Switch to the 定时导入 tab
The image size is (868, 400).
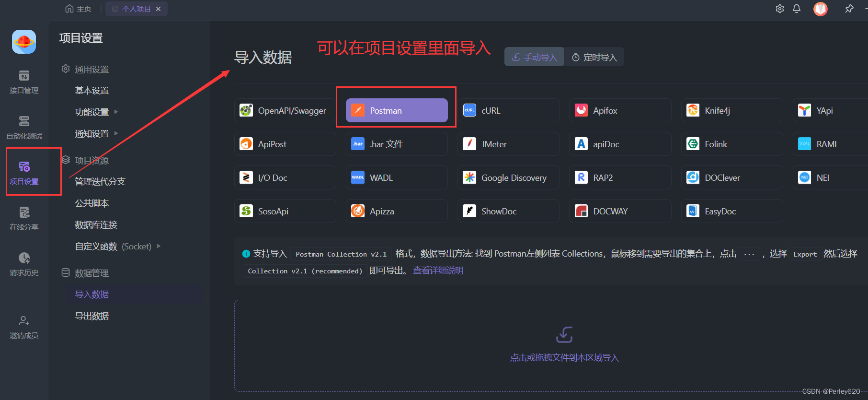click(594, 57)
